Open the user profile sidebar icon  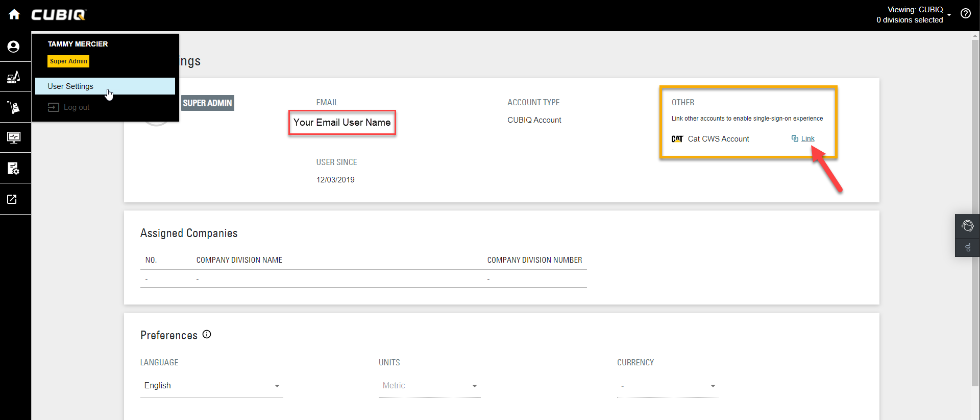pos(14,46)
